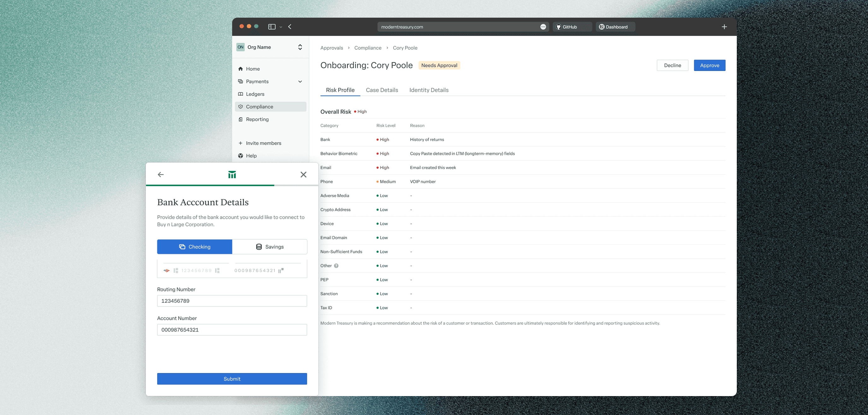Click the Reporting document icon
Viewport: 868px width, 415px height.
click(241, 119)
